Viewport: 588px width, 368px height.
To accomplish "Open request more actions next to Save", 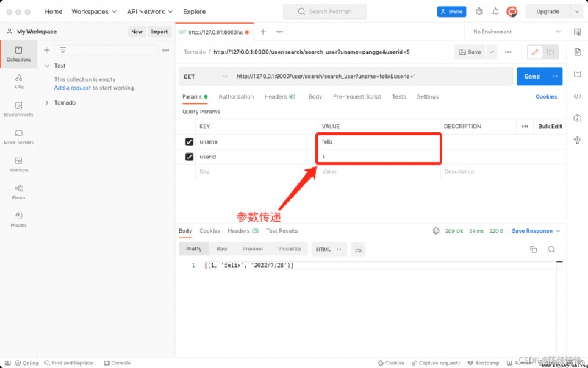I will [508, 52].
